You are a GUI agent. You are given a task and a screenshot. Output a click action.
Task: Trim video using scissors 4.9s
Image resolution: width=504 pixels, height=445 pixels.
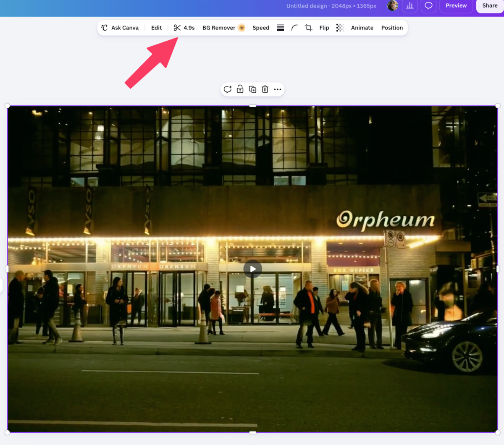(x=184, y=28)
